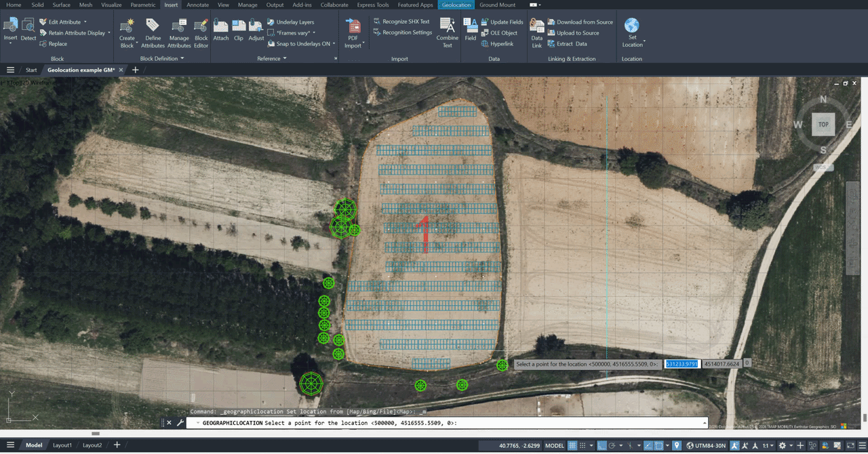Click Recognize SHX Text
The height and width of the screenshot is (454, 868).
click(x=401, y=22)
